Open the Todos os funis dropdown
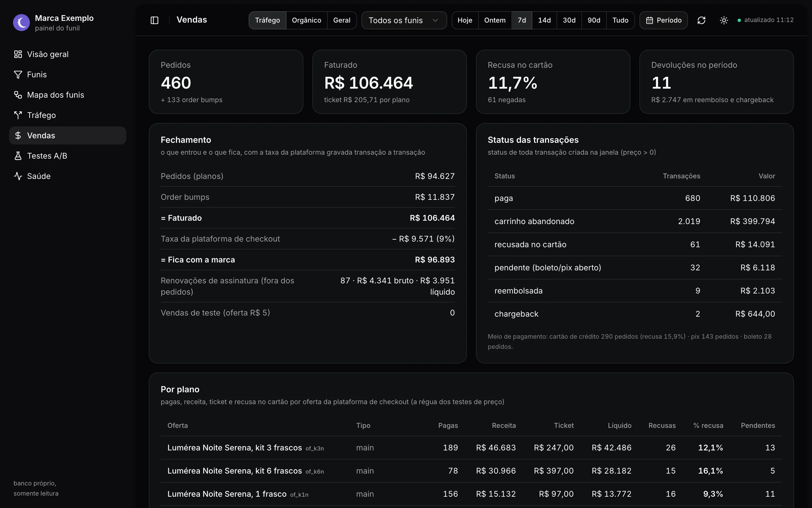Viewport: 812px width, 508px height. tap(404, 20)
